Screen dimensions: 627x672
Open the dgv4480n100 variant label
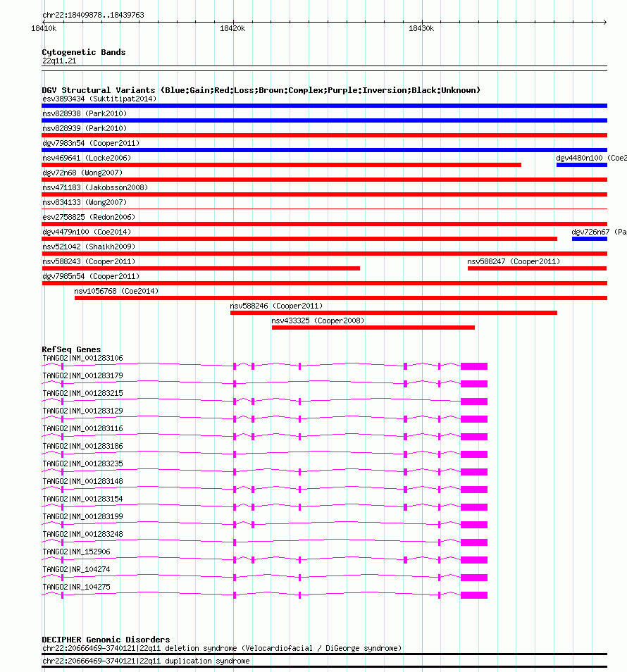click(592, 158)
